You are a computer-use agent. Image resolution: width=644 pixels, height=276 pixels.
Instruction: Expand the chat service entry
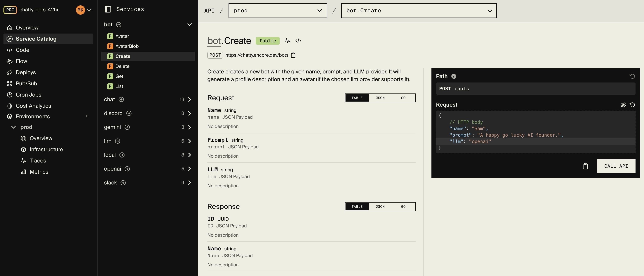coord(189,99)
